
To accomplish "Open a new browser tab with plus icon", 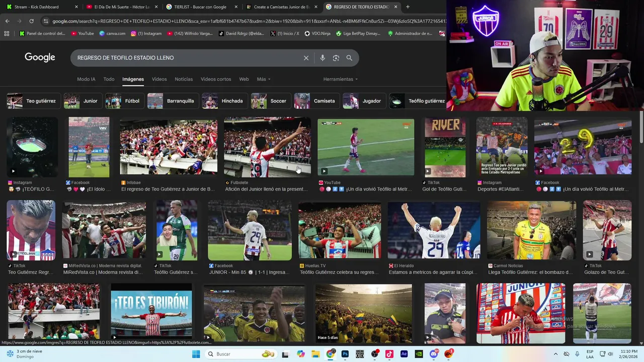I will point(408,7).
